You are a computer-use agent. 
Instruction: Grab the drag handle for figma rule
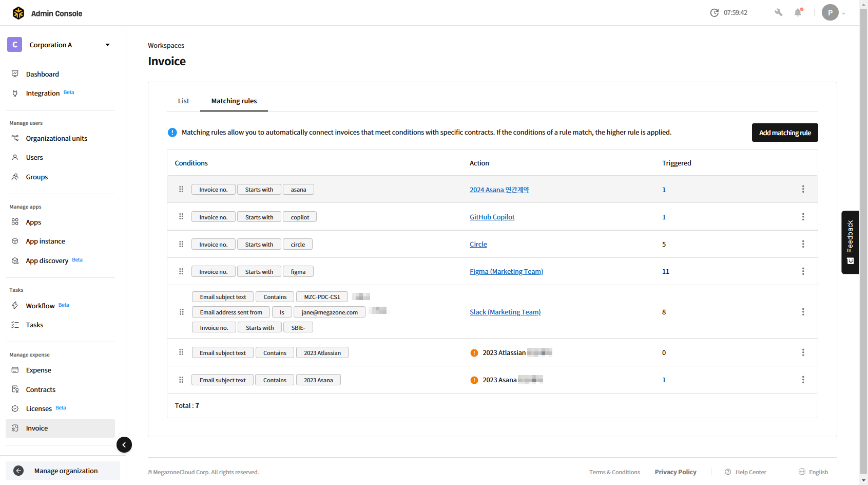[x=181, y=271]
